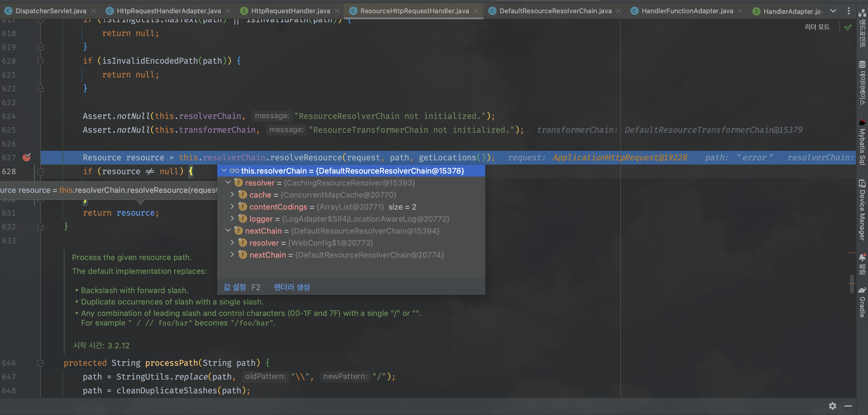Fold processPath method at line 646
The height and width of the screenshot is (415, 868).
(40, 363)
